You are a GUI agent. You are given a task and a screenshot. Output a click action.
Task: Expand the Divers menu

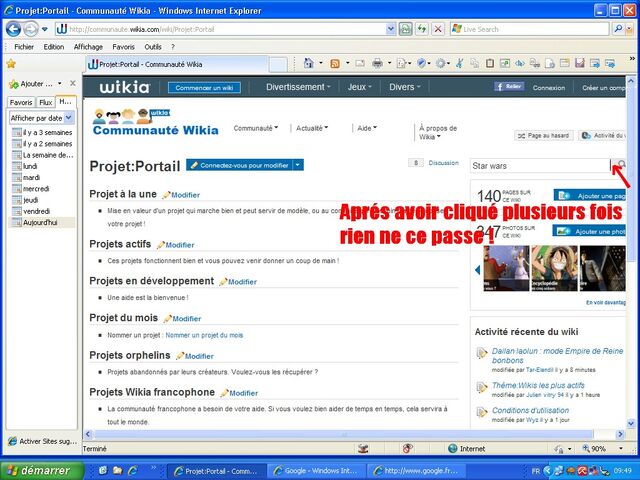pyautogui.click(x=404, y=87)
